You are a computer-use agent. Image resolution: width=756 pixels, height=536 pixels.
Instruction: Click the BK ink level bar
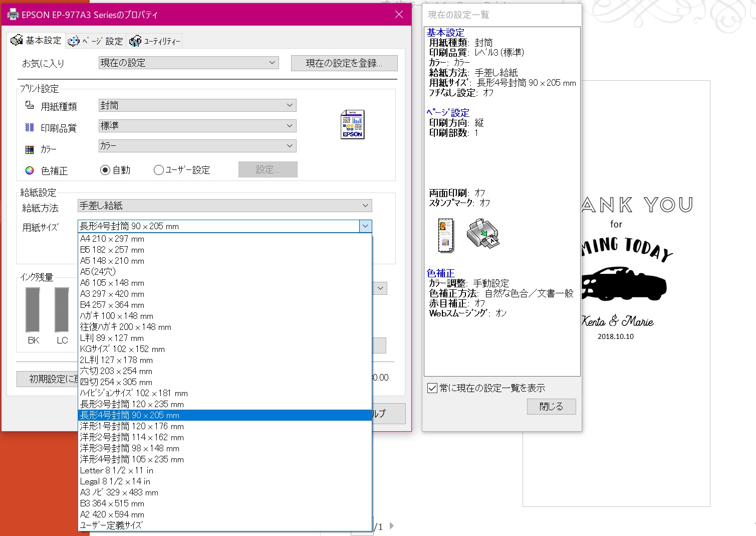coord(33,310)
